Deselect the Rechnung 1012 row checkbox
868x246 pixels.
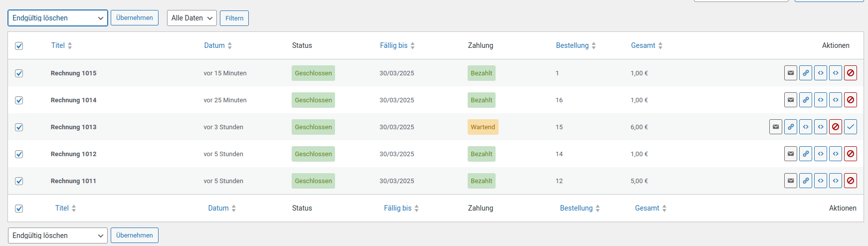pos(19,154)
